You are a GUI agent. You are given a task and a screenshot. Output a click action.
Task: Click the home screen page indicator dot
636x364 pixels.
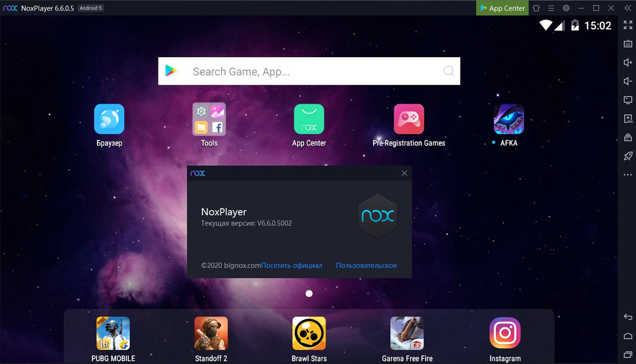coord(309,293)
